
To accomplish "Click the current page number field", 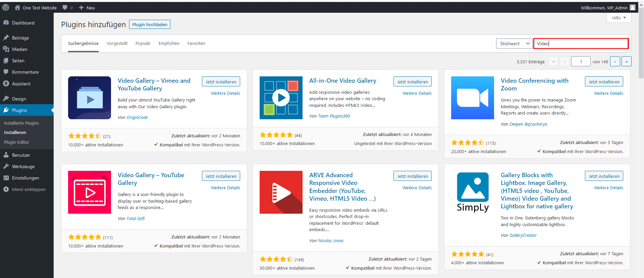I will click(581, 62).
